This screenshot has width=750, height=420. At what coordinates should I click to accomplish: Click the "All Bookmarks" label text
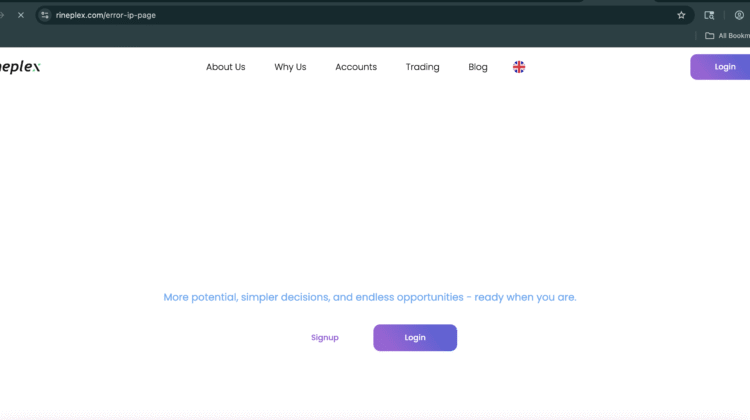[733, 36]
